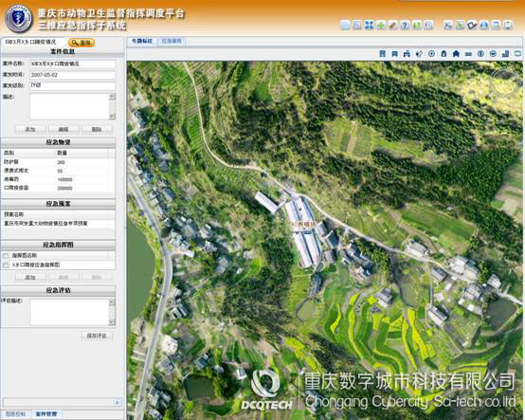525x420 pixels.
Task: Click the circled up-arrow icon in the map toolbar
Action: (x=480, y=54)
